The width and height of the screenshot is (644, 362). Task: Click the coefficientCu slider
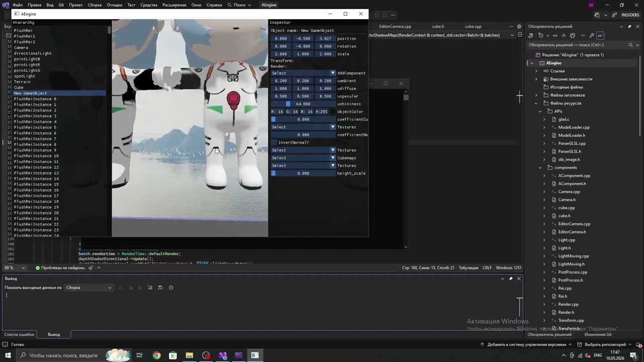(303, 119)
